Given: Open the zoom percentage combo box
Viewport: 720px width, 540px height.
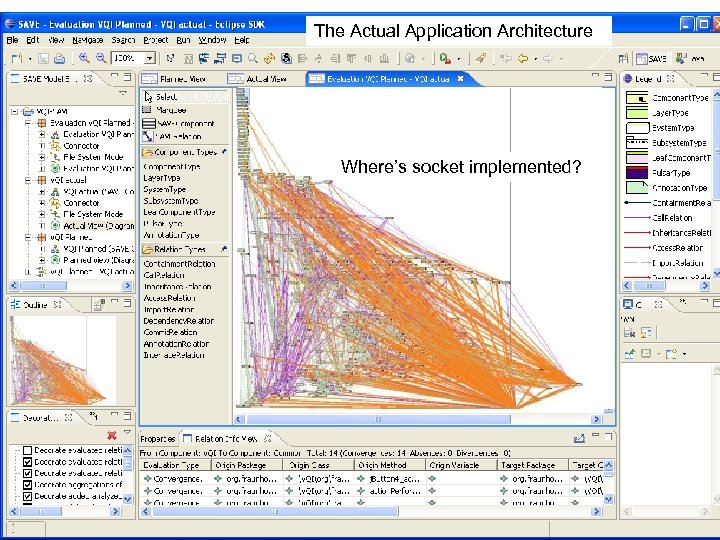Looking at the screenshot, I should [x=150, y=58].
